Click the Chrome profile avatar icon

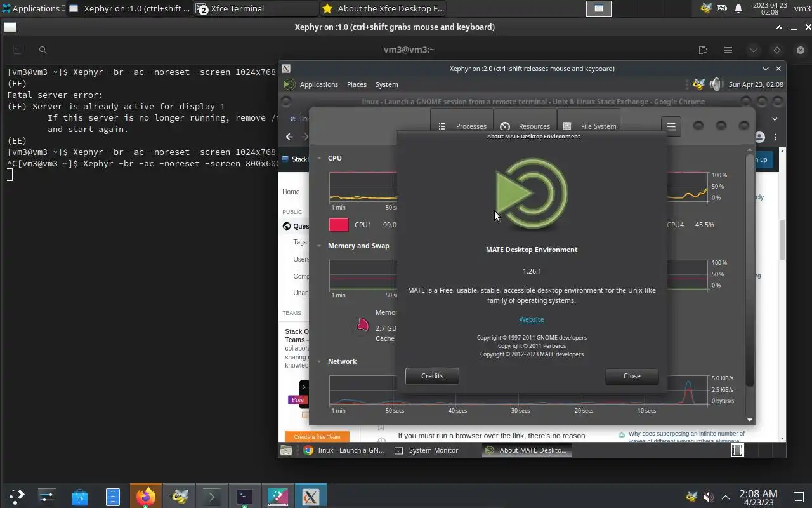pyautogui.click(x=760, y=137)
